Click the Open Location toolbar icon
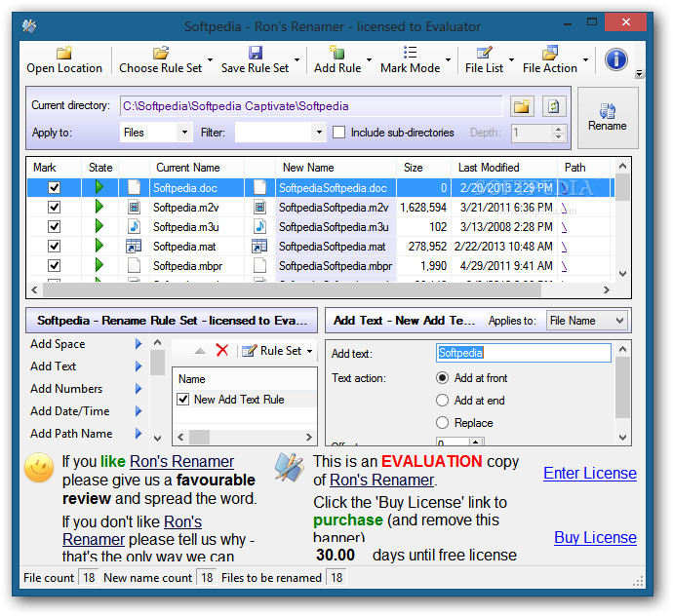This screenshot has height=616, width=673. click(64, 53)
